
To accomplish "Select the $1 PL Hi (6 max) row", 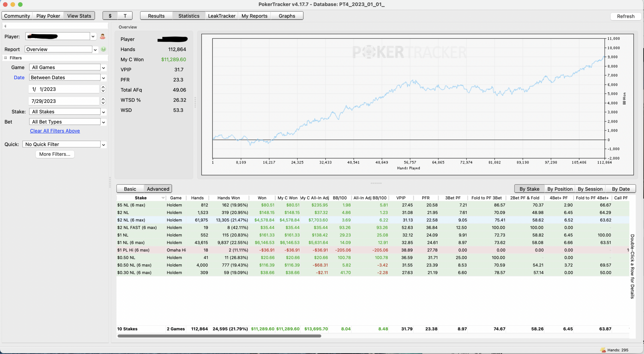I will tap(373, 250).
